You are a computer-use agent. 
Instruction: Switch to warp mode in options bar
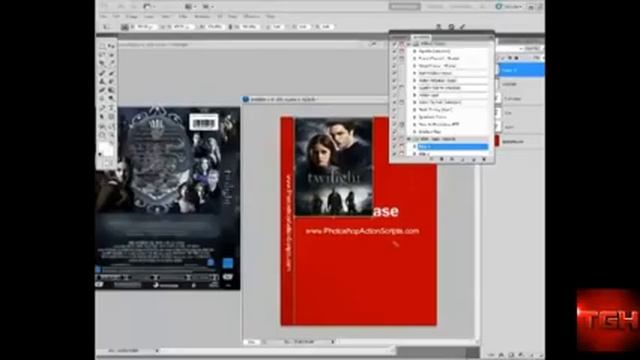tap(439, 27)
